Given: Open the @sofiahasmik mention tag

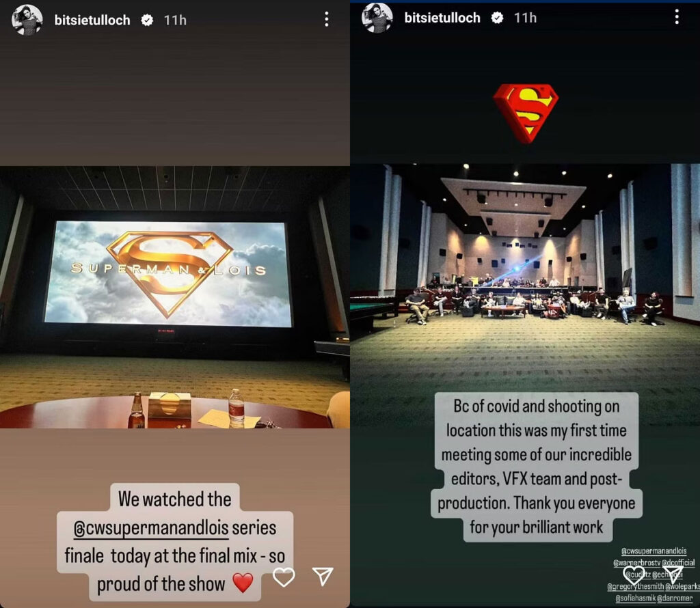Looking at the screenshot, I should tap(635, 598).
